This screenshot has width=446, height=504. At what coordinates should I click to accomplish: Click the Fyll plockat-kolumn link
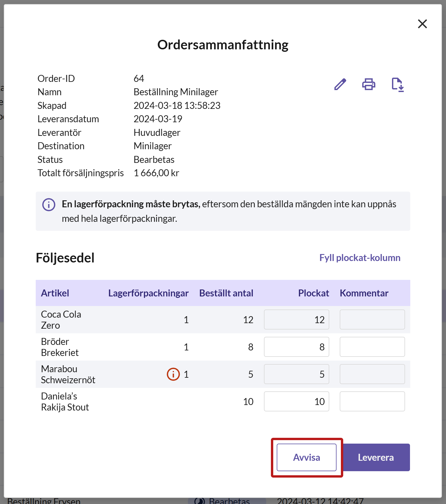point(360,258)
